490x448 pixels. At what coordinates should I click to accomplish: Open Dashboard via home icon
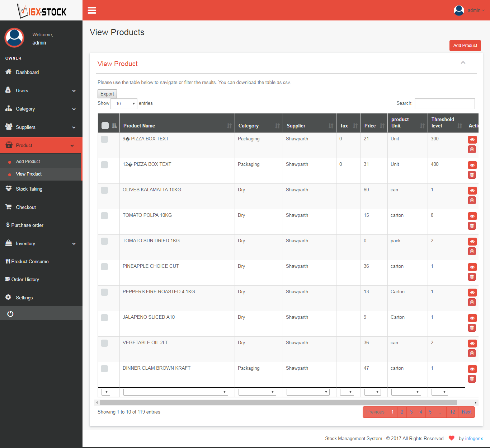(x=9, y=72)
